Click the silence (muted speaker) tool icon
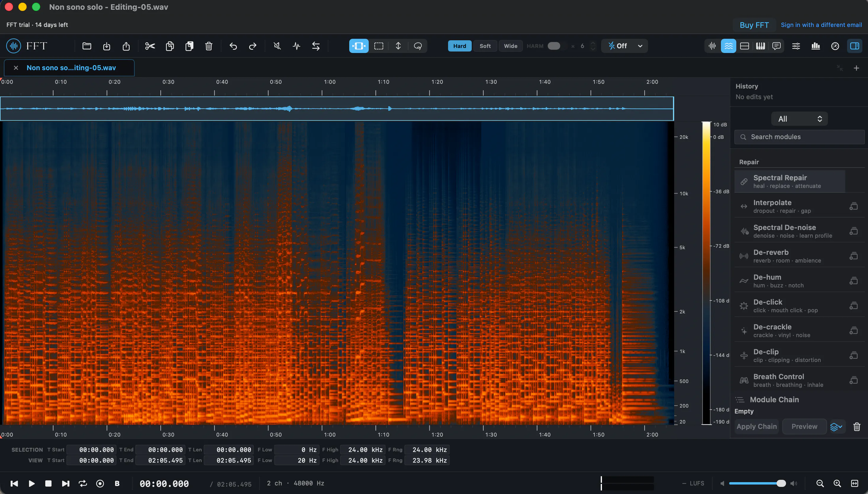This screenshot has height=494, width=868. (277, 46)
